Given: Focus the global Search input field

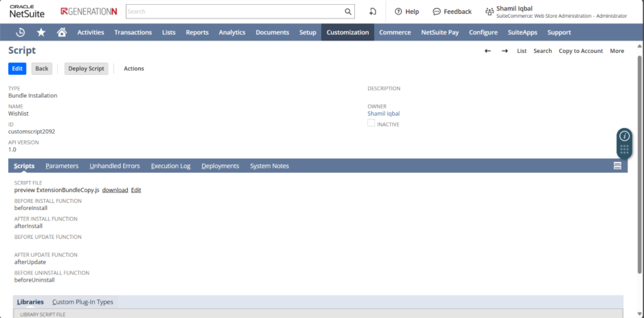Looking at the screenshot, I should pos(234,12).
